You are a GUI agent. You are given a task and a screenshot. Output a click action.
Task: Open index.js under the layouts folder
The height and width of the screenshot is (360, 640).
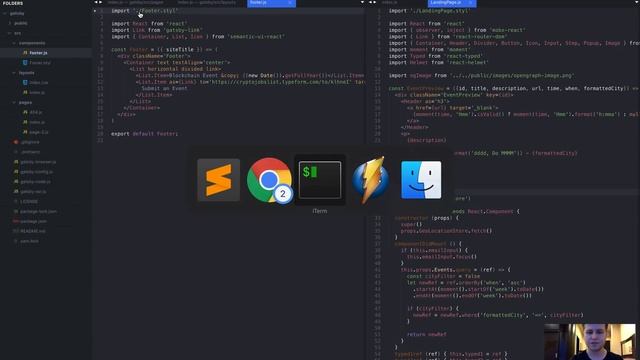click(x=37, y=93)
